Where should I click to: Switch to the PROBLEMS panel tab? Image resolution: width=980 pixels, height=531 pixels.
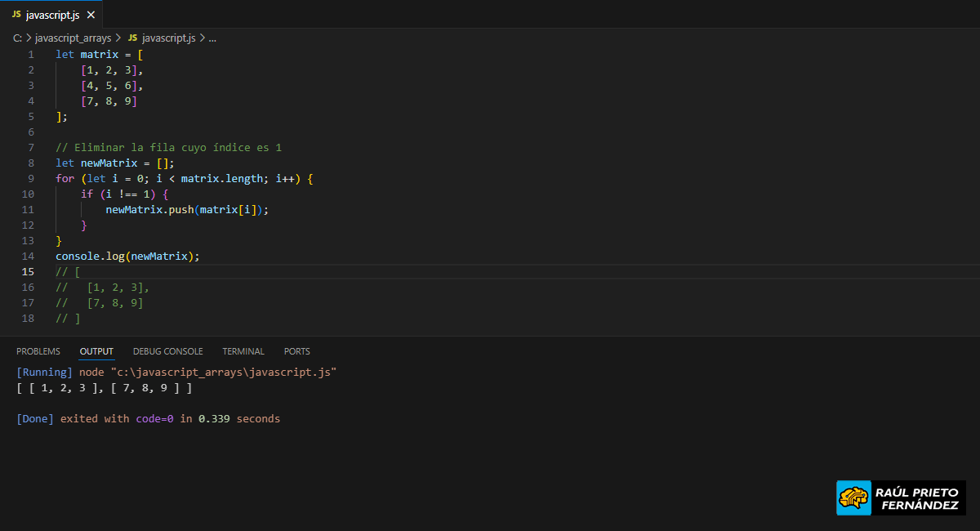pos(38,351)
